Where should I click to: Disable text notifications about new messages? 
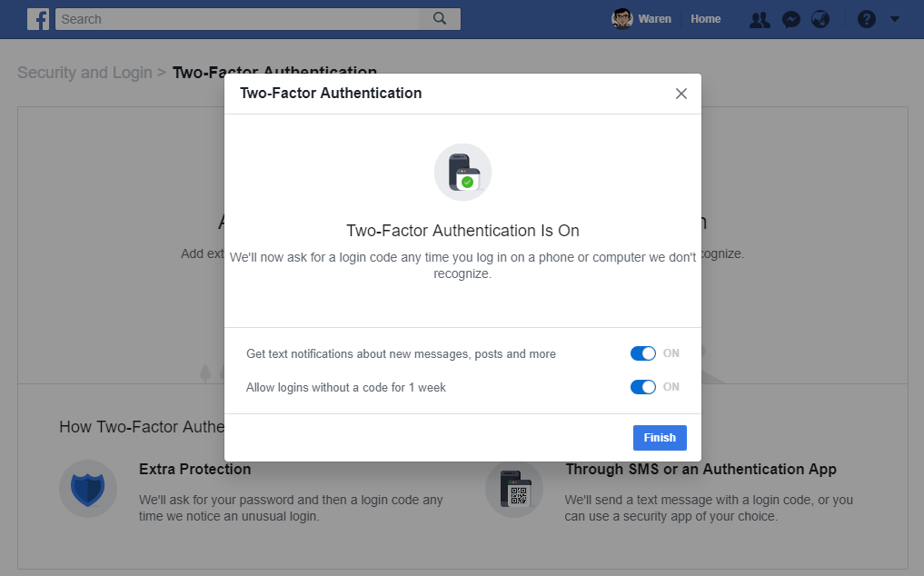642,353
